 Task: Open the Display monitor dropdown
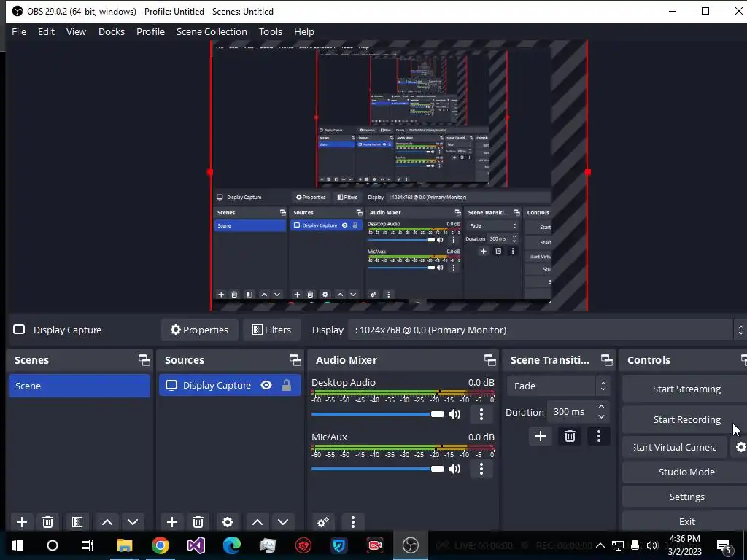[x=547, y=330]
